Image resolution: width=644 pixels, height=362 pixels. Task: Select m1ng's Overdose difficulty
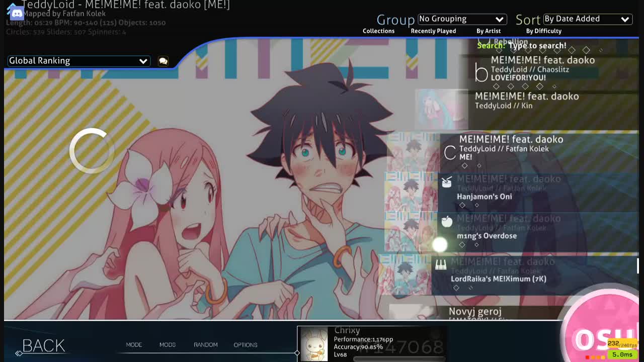[512, 231]
